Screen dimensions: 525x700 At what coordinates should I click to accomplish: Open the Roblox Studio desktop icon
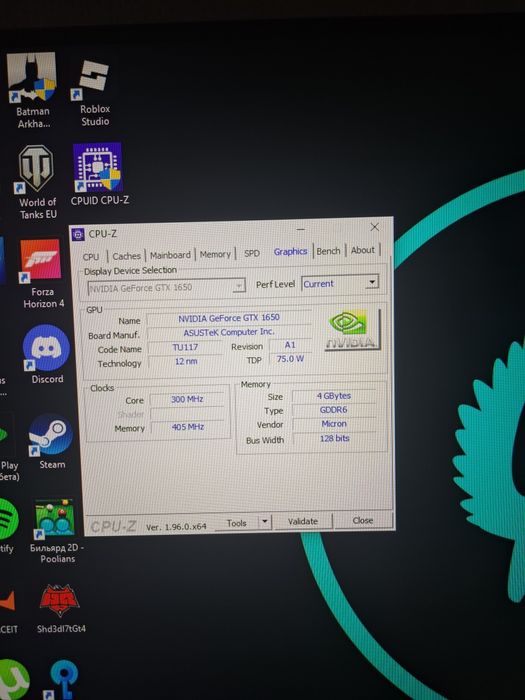[x=94, y=93]
